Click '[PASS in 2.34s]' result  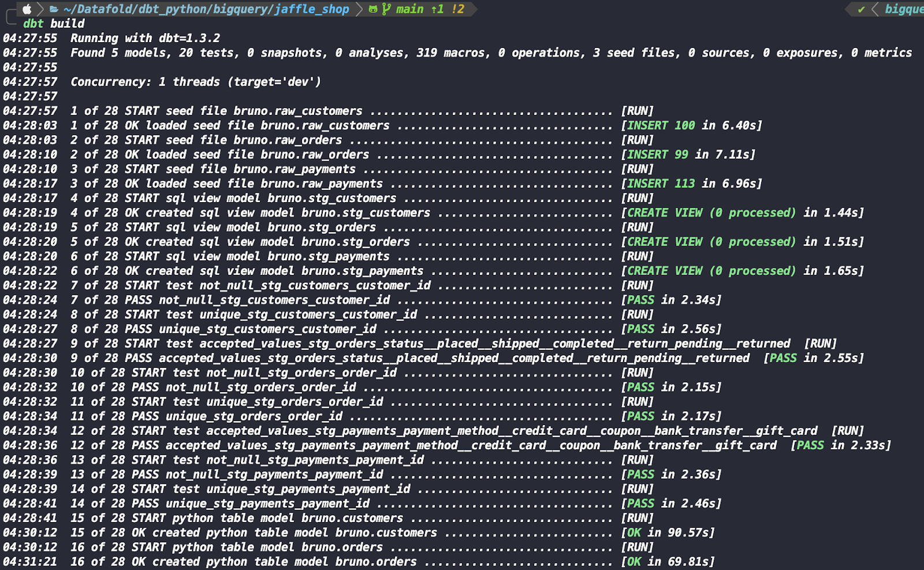[671, 300]
